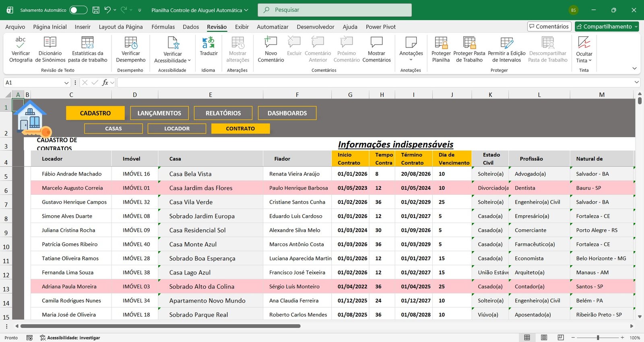Screen dimensions: 644x342
Task: Click the RELATÓRIOS navigation button
Action: tap(223, 113)
